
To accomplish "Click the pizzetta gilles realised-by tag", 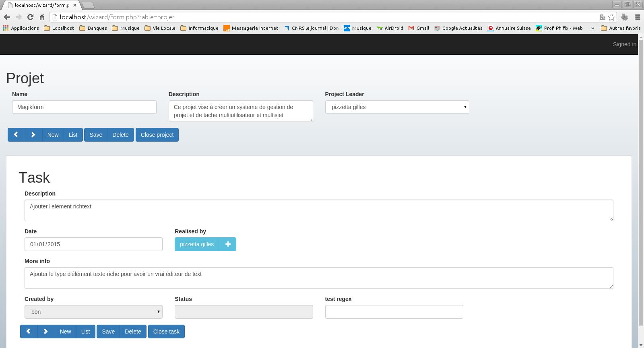I will pyautogui.click(x=197, y=244).
